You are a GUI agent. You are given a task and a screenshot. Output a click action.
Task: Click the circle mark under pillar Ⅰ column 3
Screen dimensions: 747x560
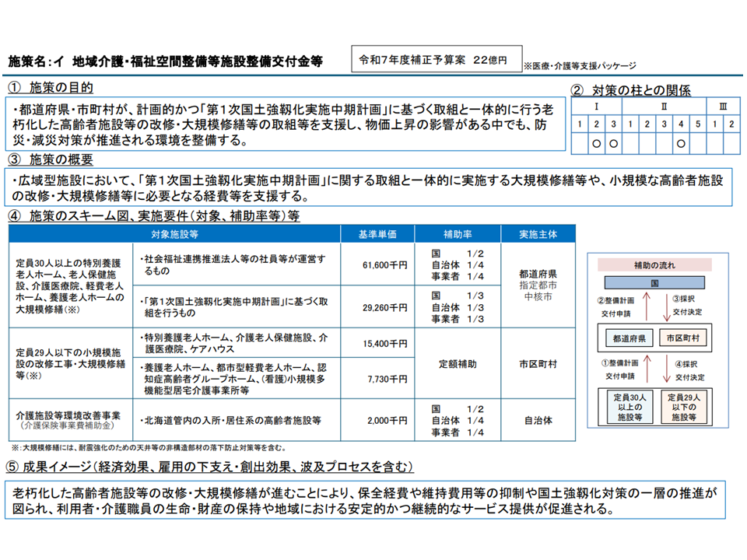(612, 143)
